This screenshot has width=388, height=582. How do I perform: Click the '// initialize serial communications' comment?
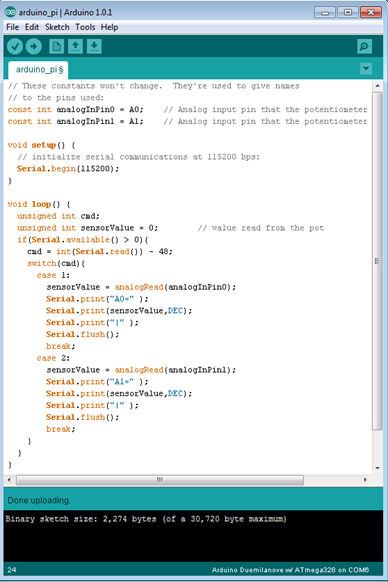[x=138, y=157]
